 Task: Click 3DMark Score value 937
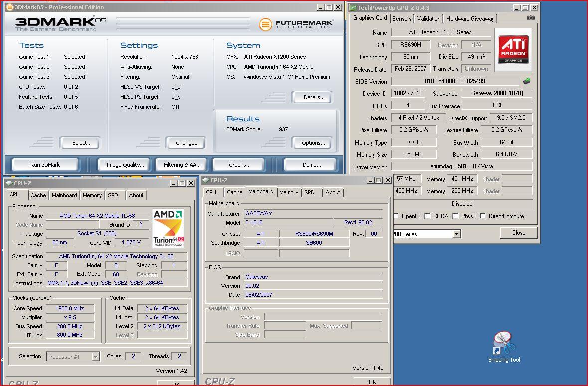(x=283, y=129)
